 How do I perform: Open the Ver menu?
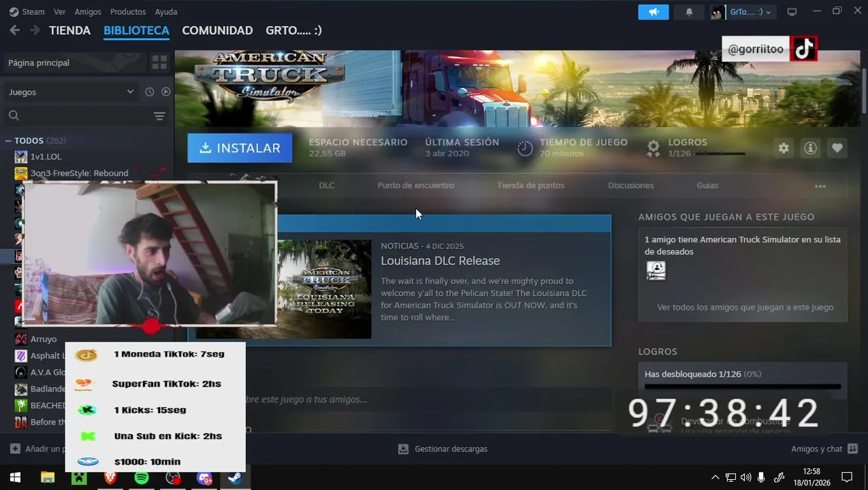(60, 12)
